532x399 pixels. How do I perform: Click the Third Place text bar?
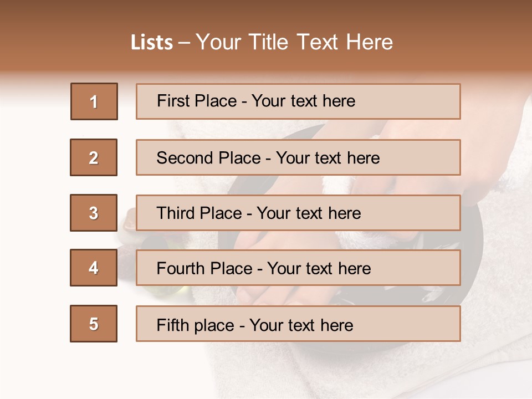click(298, 213)
